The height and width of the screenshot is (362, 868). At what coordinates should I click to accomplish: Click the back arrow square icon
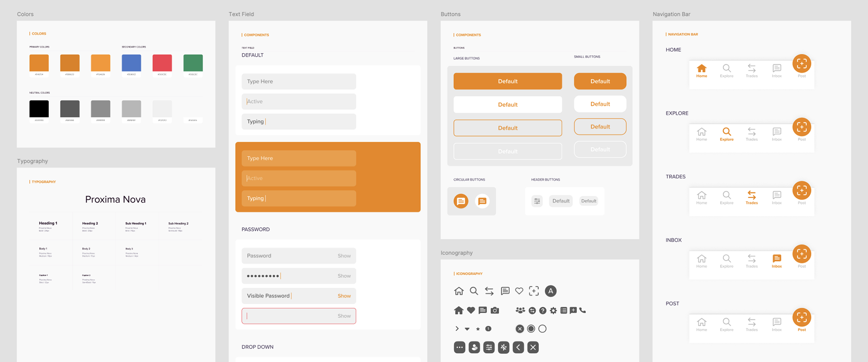[519, 348]
